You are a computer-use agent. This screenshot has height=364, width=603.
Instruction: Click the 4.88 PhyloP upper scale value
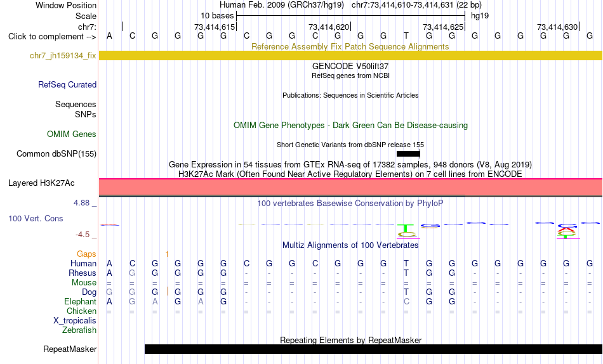[x=81, y=203]
